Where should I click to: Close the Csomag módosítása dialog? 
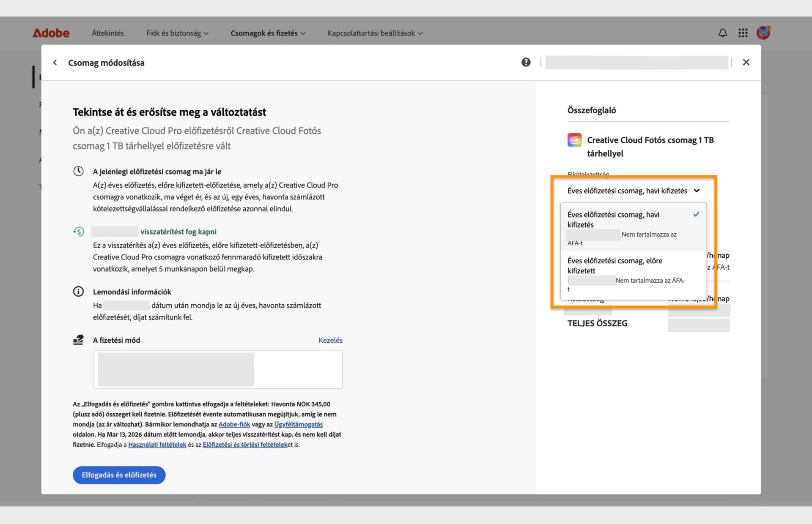click(746, 63)
